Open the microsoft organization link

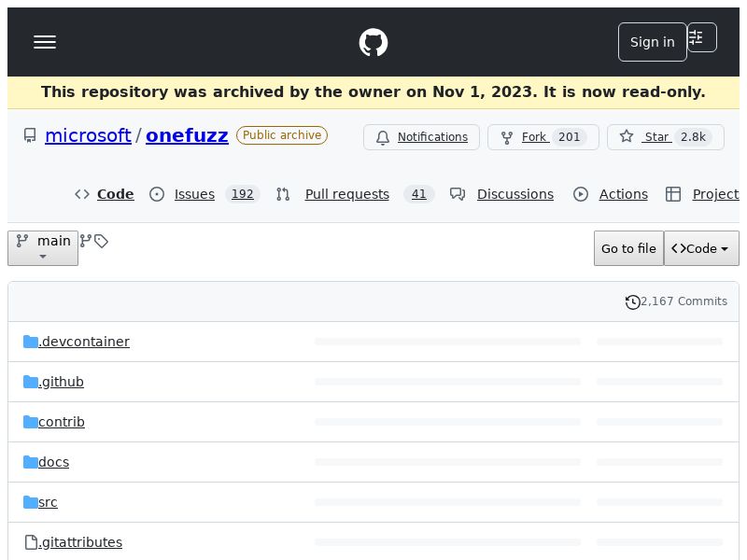click(88, 135)
